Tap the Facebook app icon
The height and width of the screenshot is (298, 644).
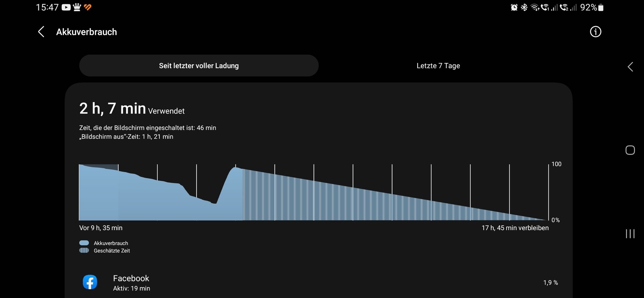tap(90, 282)
